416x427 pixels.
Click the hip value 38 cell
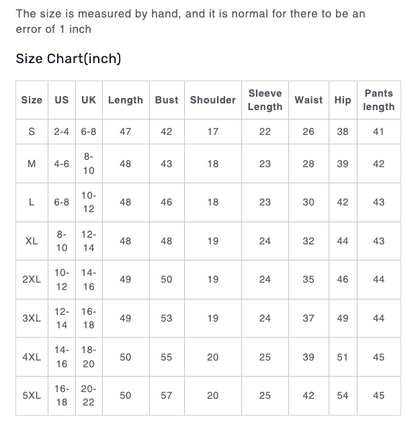click(x=343, y=131)
